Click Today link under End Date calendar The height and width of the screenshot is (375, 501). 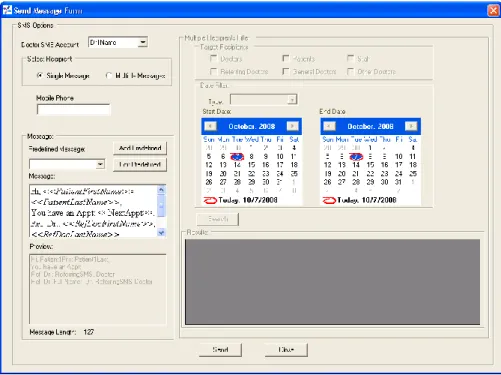[x=367, y=200]
